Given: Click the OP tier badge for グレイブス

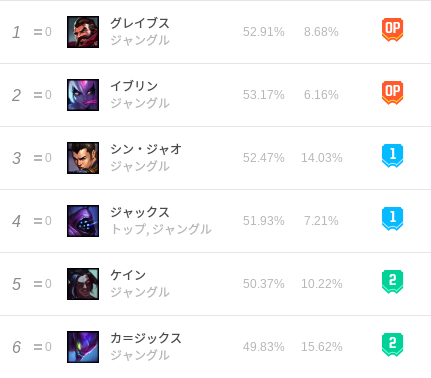Looking at the screenshot, I should tap(392, 30).
